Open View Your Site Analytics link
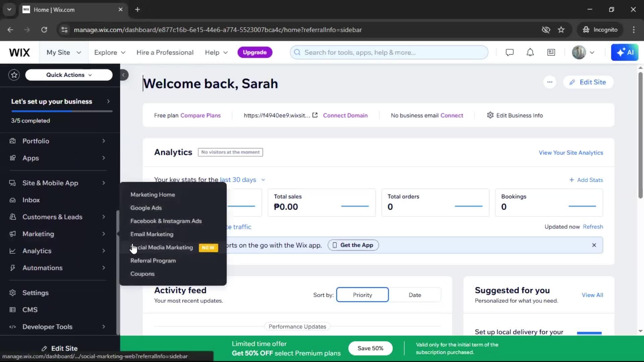This screenshot has width=644, height=362. pyautogui.click(x=571, y=153)
